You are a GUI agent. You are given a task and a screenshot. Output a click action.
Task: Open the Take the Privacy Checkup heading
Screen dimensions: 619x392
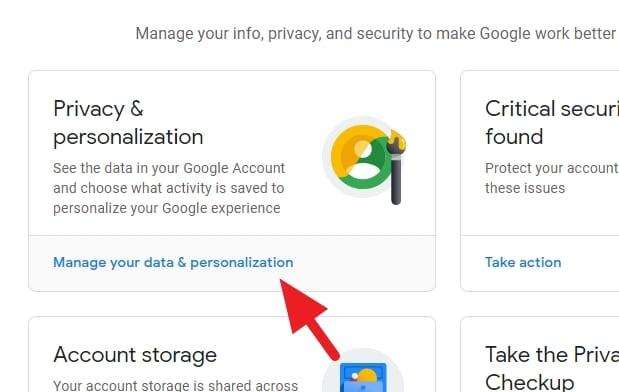[552, 368]
